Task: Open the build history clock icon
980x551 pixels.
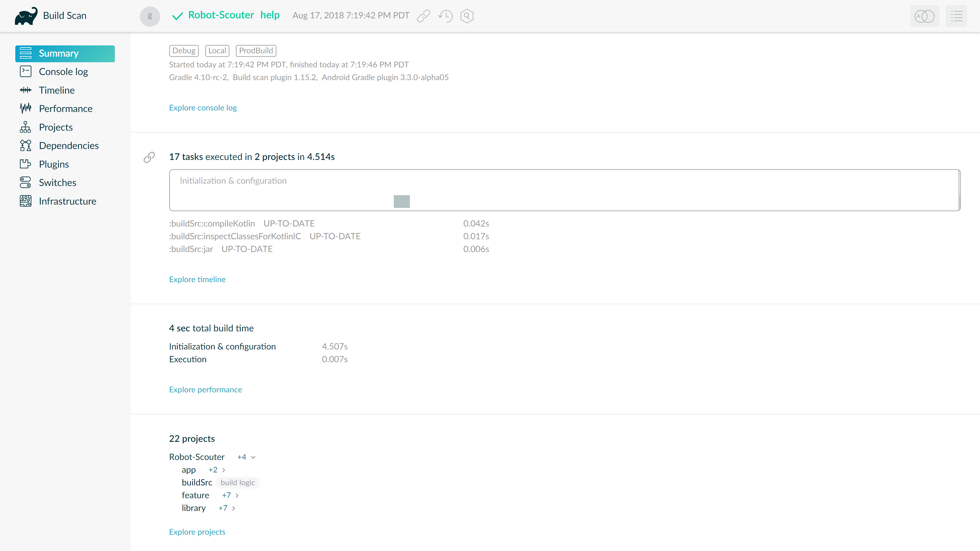Action: pyautogui.click(x=445, y=16)
